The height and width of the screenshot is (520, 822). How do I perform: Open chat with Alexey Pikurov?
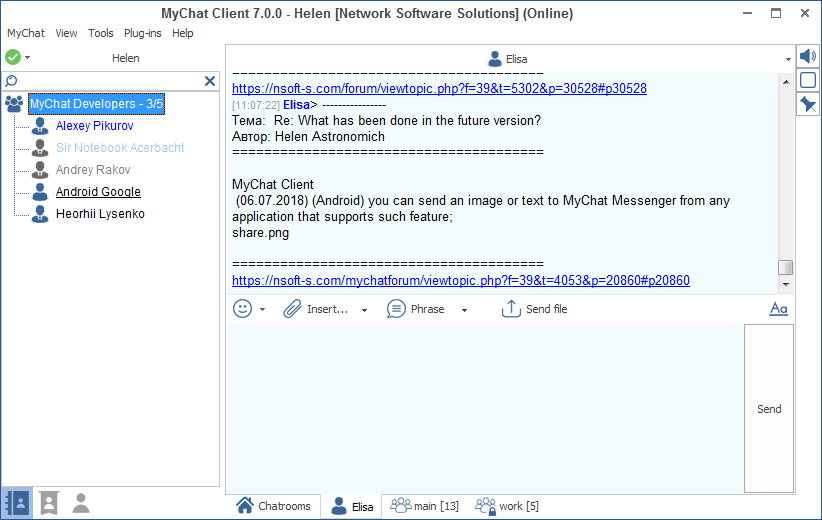pyautogui.click(x=95, y=126)
